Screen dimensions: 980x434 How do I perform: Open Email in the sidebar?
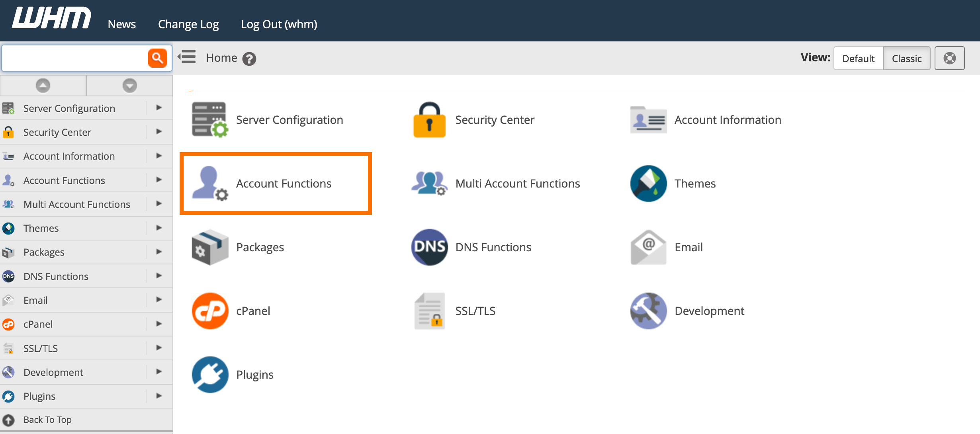point(35,300)
